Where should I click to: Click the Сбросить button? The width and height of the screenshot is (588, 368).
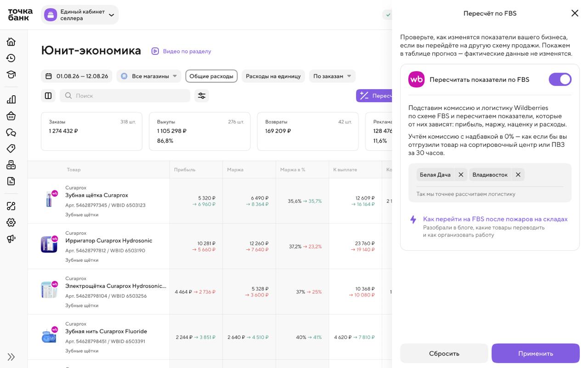[444, 353]
